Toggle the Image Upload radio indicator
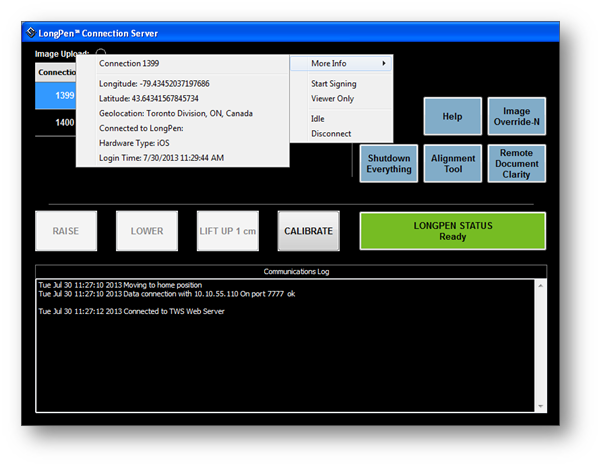602x468 pixels. click(101, 52)
